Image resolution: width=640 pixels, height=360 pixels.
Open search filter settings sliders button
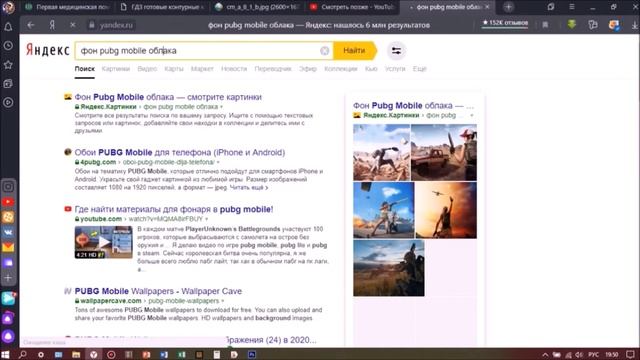396,51
